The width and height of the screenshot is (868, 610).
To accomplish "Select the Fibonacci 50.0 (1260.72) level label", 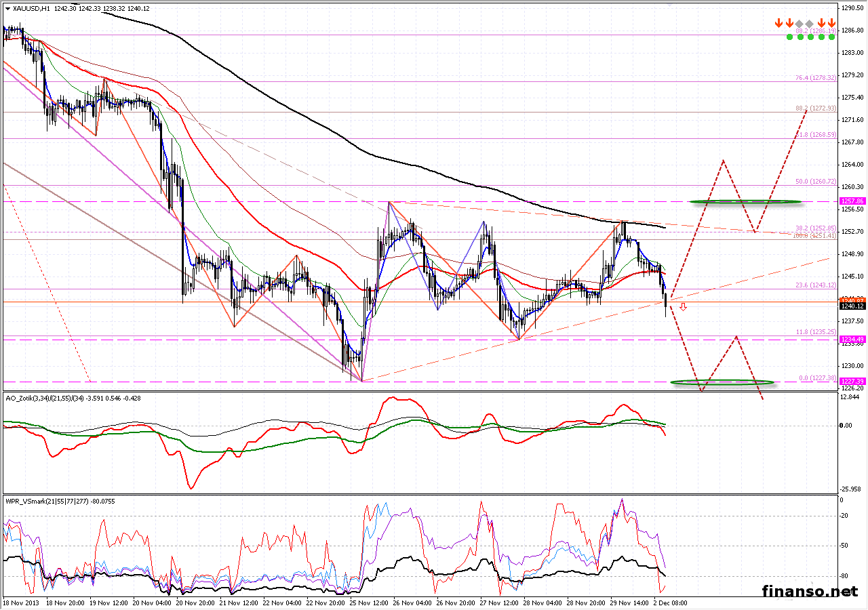I will pyautogui.click(x=816, y=182).
